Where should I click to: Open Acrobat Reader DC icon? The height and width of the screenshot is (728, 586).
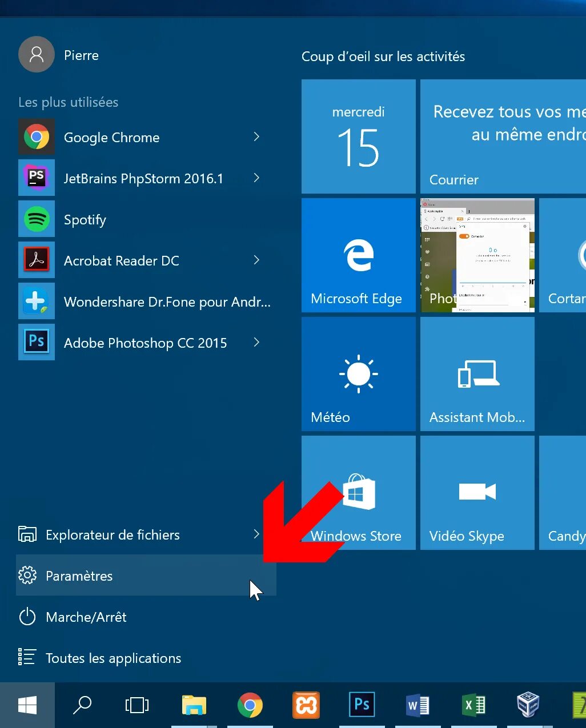(37, 260)
